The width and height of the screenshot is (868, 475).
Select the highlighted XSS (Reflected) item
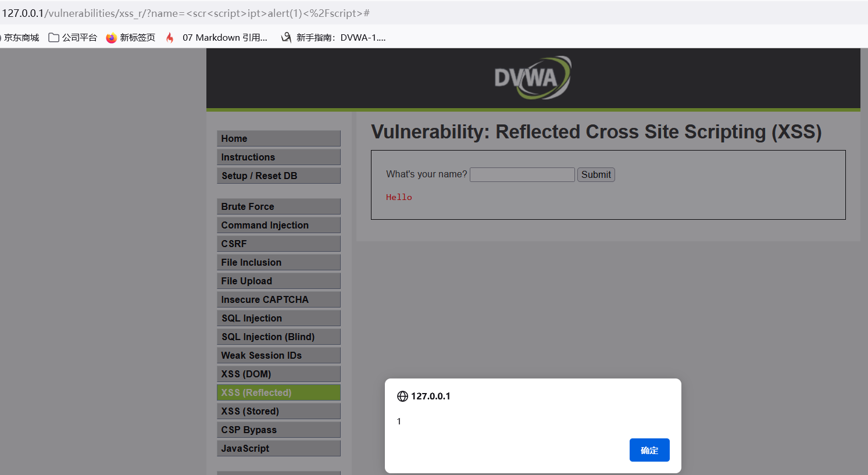point(278,392)
